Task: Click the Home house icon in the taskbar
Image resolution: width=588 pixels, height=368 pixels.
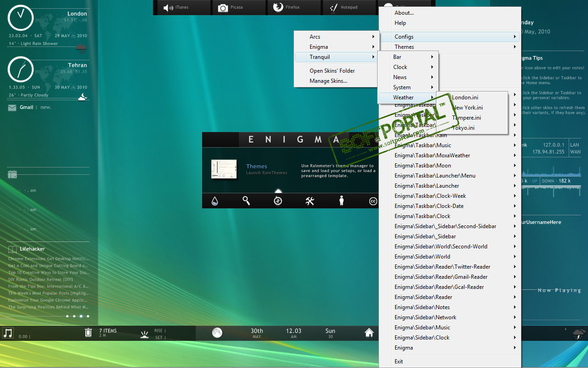Action: coord(369,333)
